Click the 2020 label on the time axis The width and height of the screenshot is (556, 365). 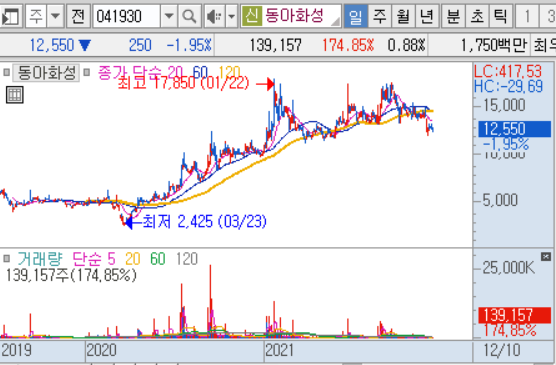[101, 350]
